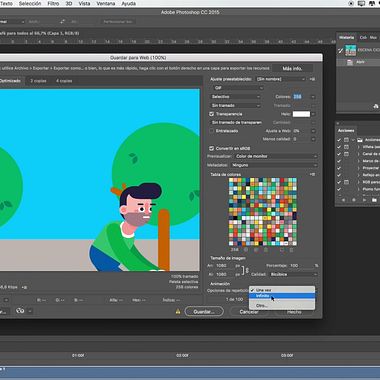Collapse the Acciones default folder

tap(354, 140)
